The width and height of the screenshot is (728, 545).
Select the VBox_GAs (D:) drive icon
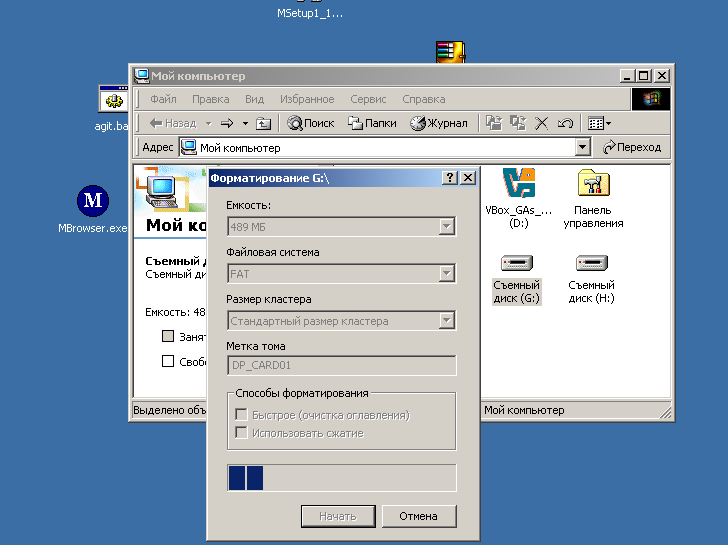click(519, 198)
